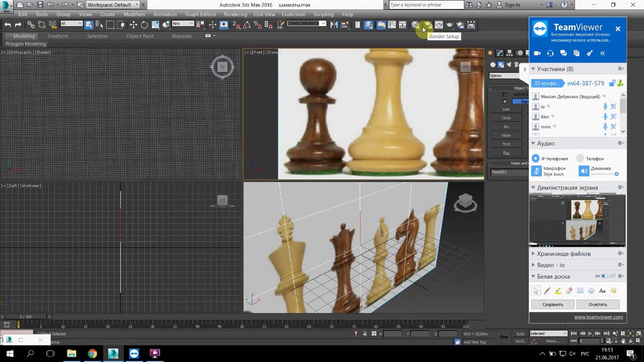Click the Render Production teapot
Viewport: 644px width, 362px height.
449,25
